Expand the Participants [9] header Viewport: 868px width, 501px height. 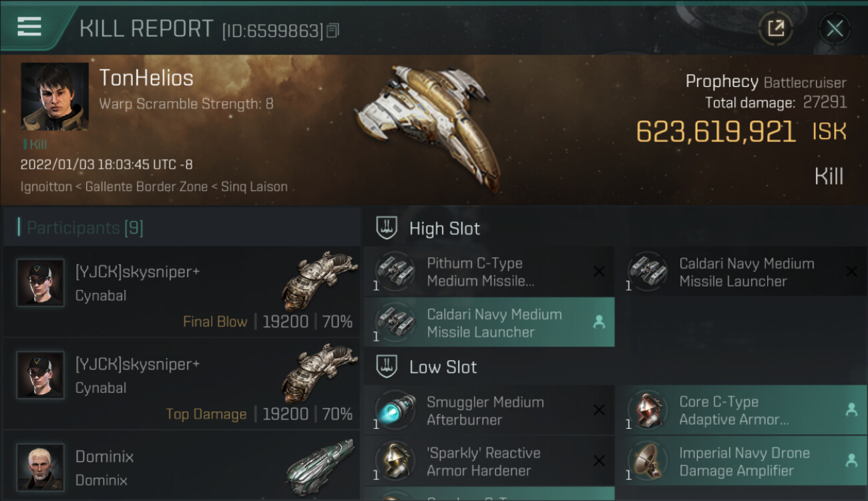point(85,228)
